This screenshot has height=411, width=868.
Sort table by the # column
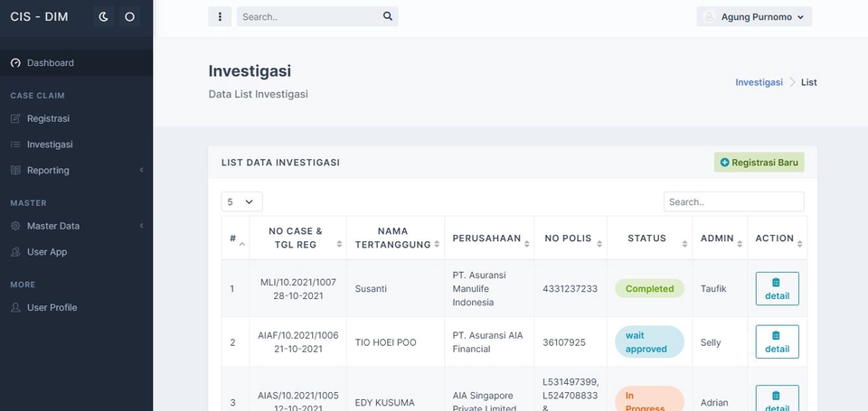tap(235, 238)
